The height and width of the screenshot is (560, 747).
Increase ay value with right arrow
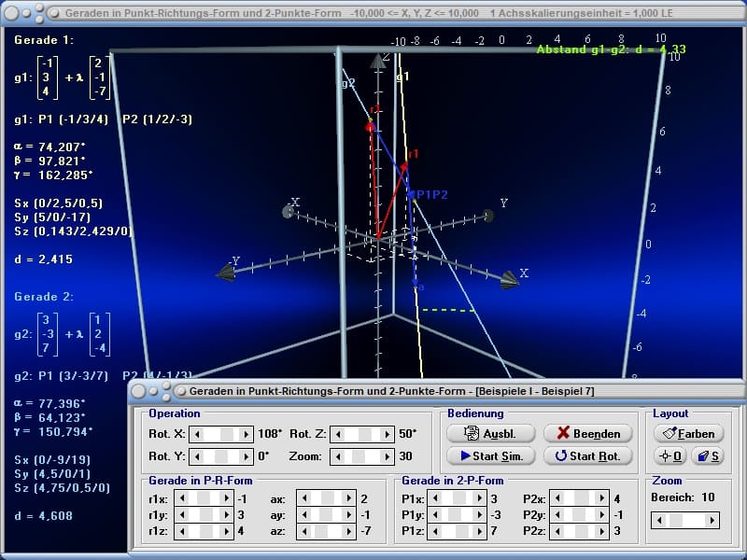coord(348,515)
